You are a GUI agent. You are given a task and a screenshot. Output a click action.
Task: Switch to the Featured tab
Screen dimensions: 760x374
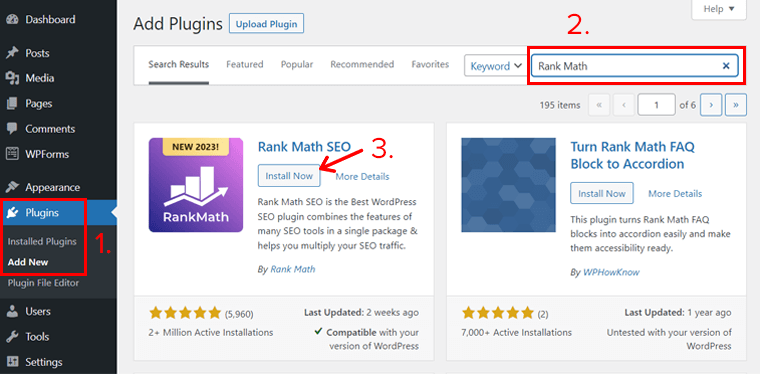(245, 64)
